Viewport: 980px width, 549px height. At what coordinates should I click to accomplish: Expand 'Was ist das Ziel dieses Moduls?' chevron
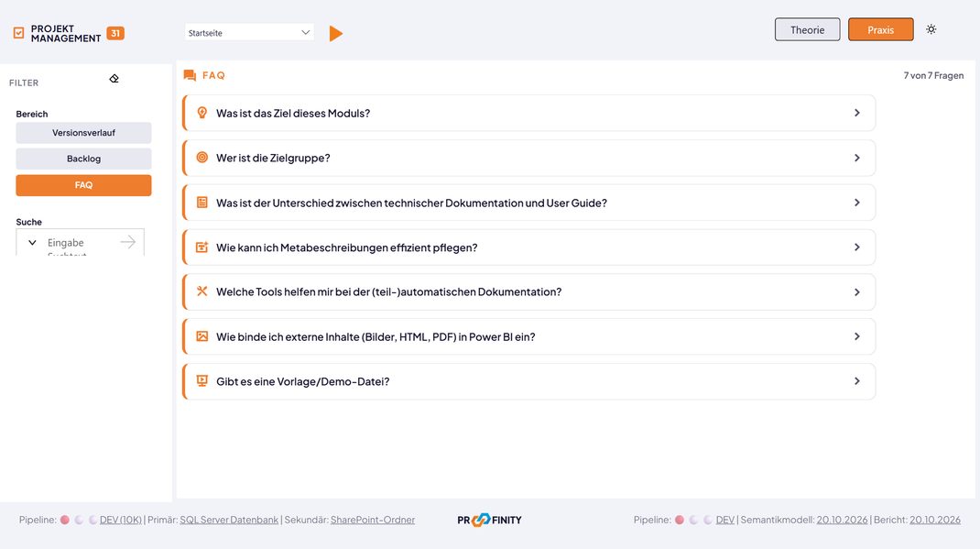(x=857, y=113)
